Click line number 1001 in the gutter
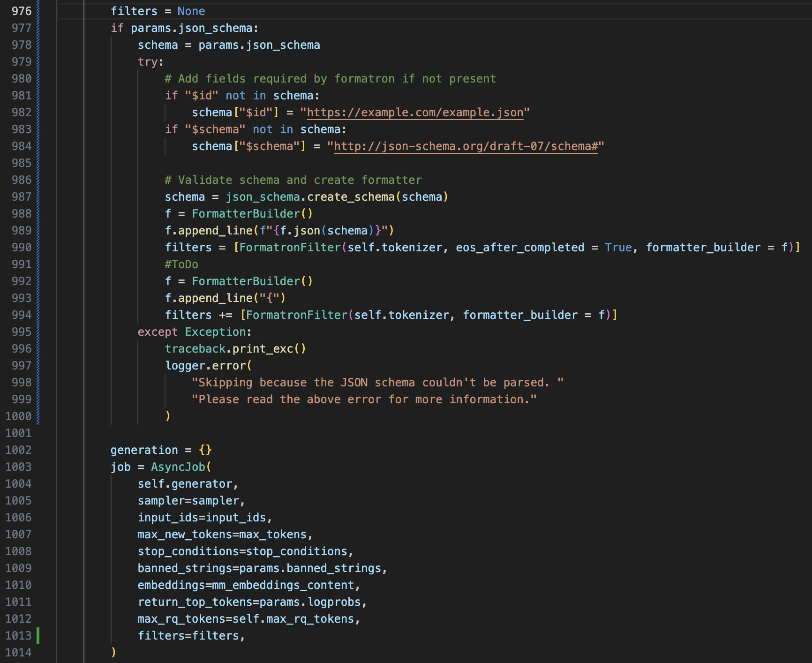This screenshot has width=812, height=663. coord(18,433)
